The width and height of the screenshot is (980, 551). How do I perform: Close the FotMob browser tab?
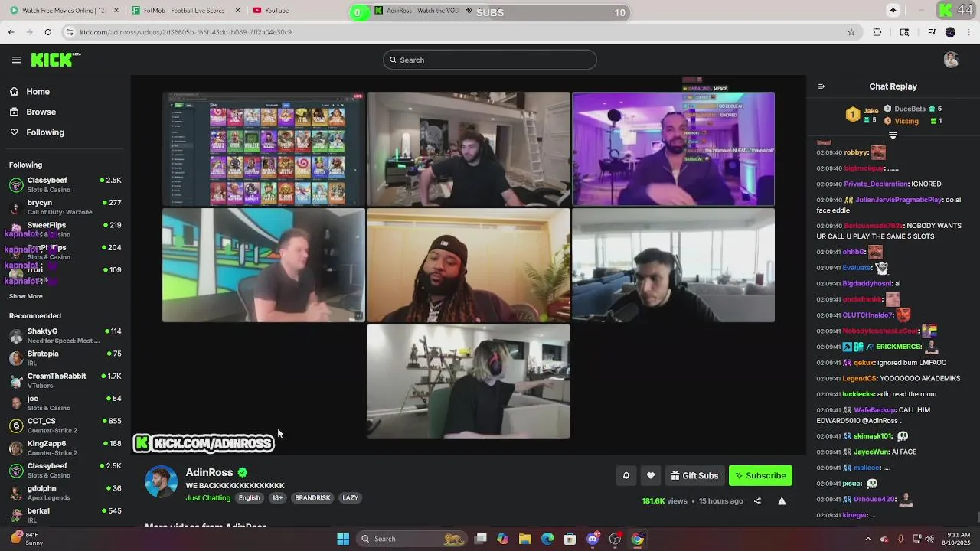click(237, 11)
